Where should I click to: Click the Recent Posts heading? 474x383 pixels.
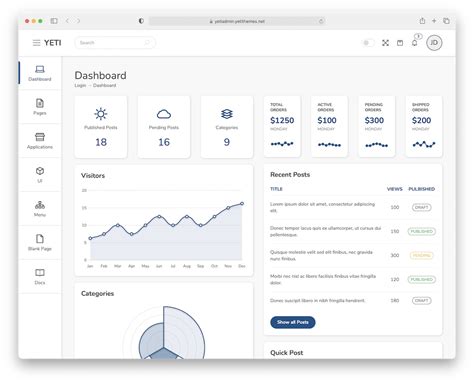coord(290,175)
